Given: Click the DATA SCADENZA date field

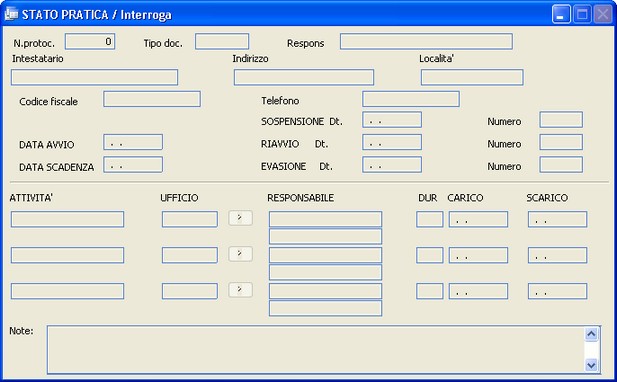Looking at the screenshot, I should click(x=133, y=164).
